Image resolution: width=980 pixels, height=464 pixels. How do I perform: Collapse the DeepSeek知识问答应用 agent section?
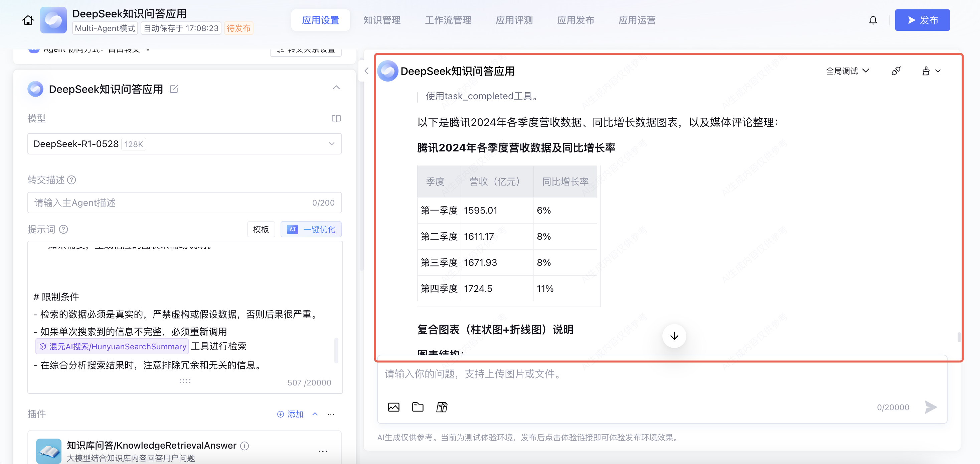[x=336, y=88]
